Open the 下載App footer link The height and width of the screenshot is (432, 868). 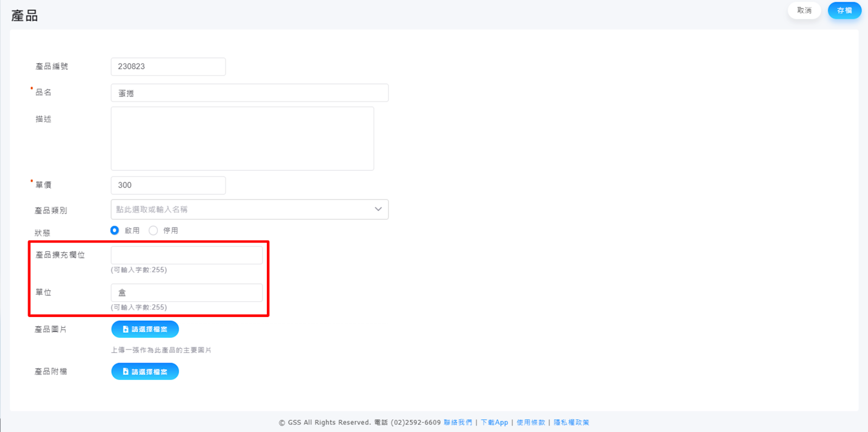(494, 422)
